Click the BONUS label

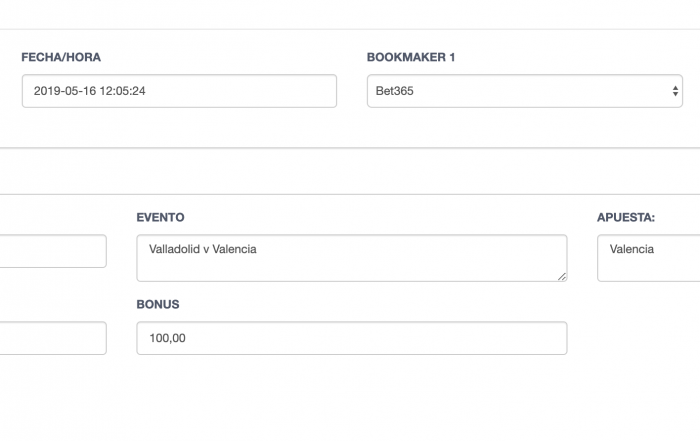click(x=158, y=304)
